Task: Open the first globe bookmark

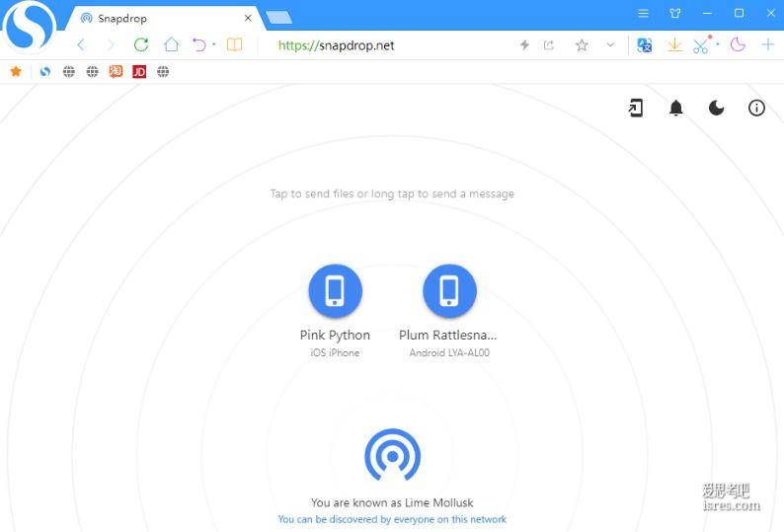Action: [x=69, y=72]
